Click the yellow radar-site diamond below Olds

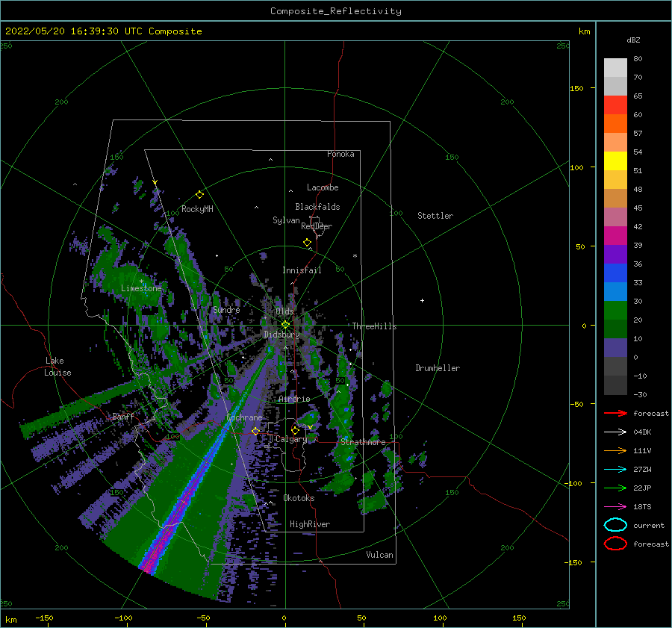(x=285, y=325)
